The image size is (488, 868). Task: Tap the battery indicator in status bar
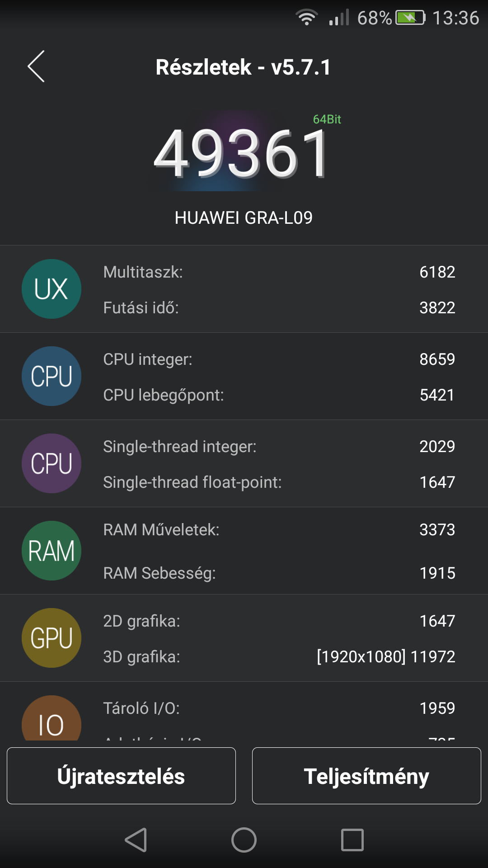point(410,18)
